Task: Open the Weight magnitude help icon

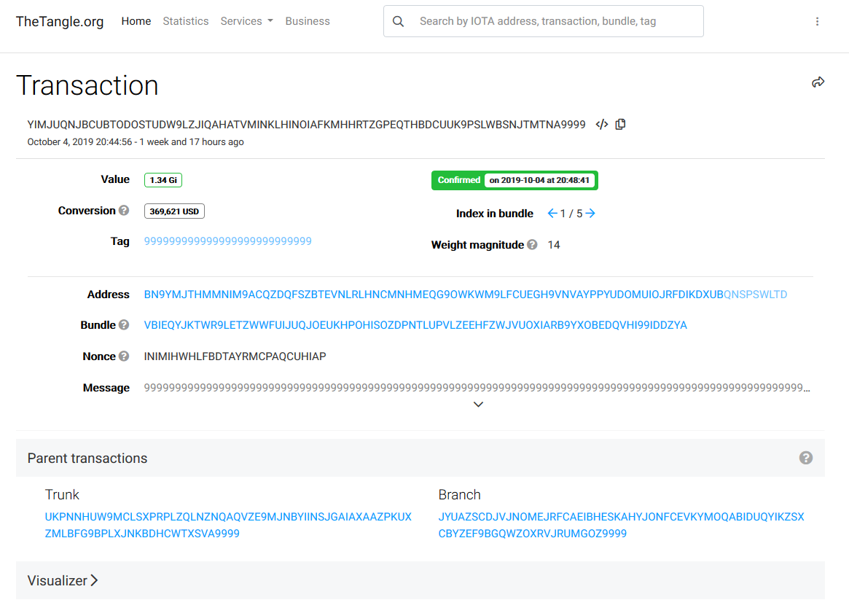Action: point(531,244)
